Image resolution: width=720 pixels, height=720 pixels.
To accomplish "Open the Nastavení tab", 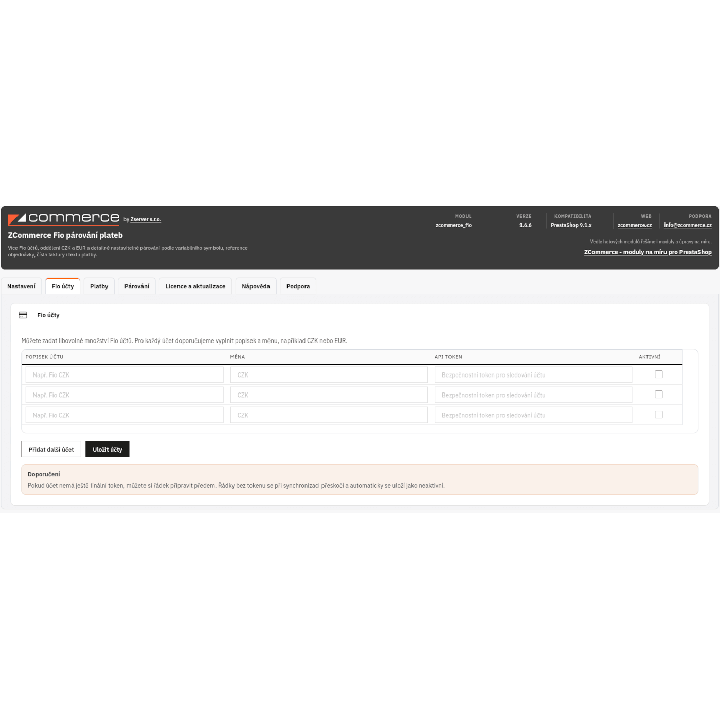I will click(x=21, y=286).
